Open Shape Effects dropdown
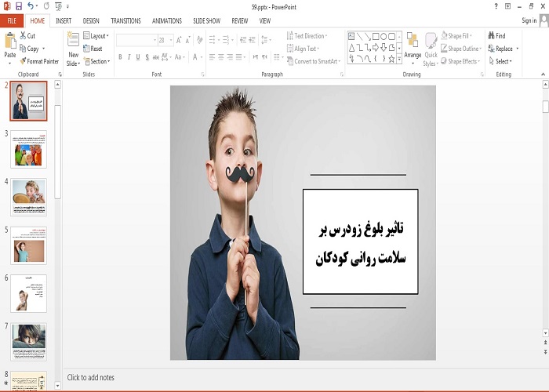The image size is (549, 392). pyautogui.click(x=460, y=61)
